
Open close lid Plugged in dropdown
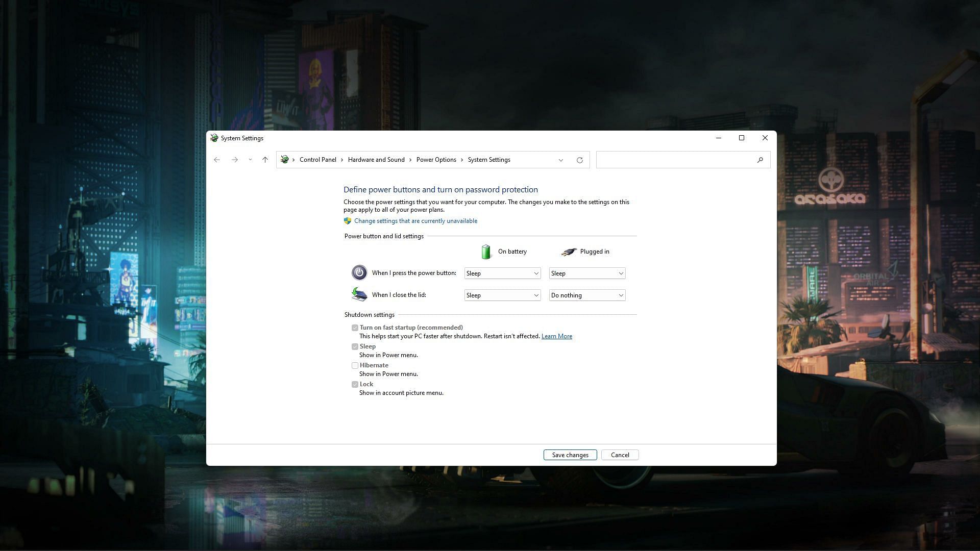coord(587,295)
